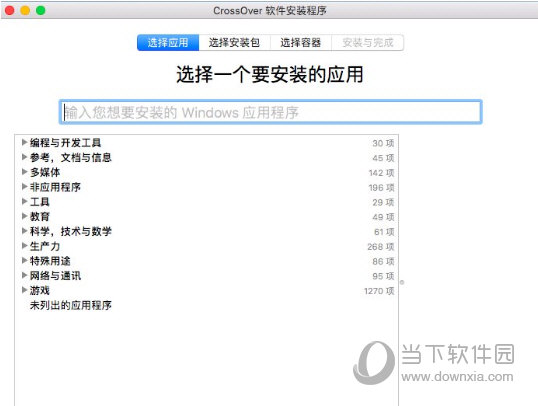
Task: Expand the 参考，文档与信息 category triangle
Action: (24, 157)
